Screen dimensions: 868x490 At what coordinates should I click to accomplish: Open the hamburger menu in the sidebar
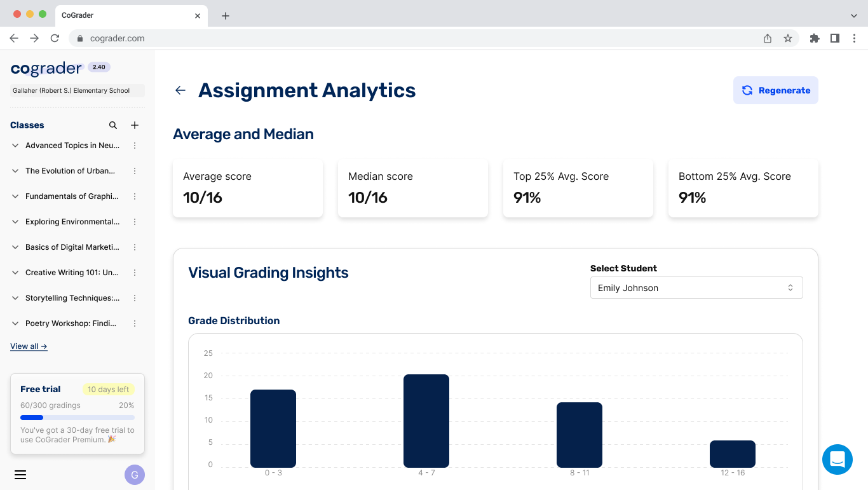tap(20, 475)
